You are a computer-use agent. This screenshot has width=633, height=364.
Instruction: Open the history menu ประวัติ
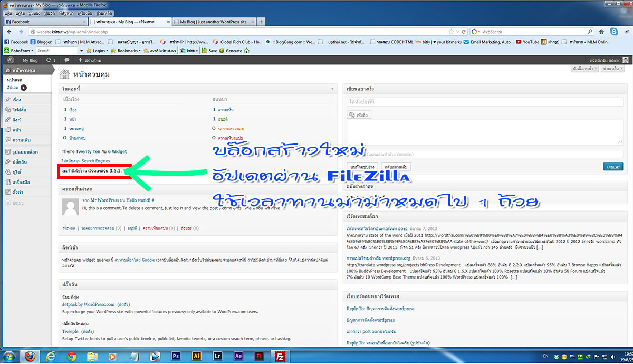point(49,14)
